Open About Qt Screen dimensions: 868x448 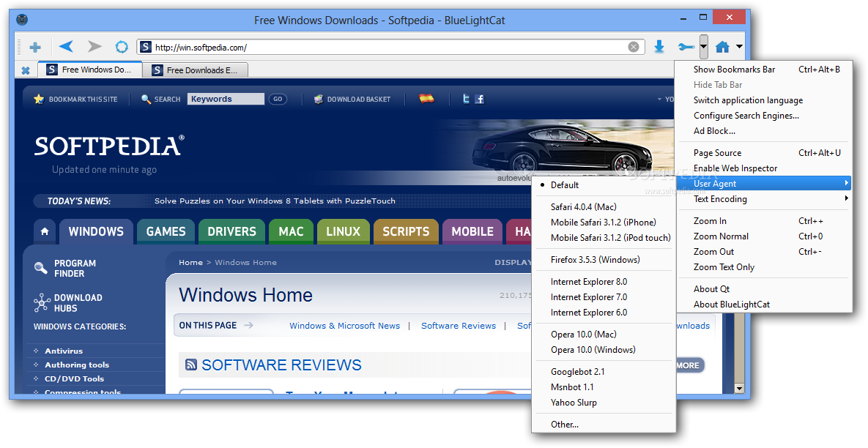click(x=765, y=288)
